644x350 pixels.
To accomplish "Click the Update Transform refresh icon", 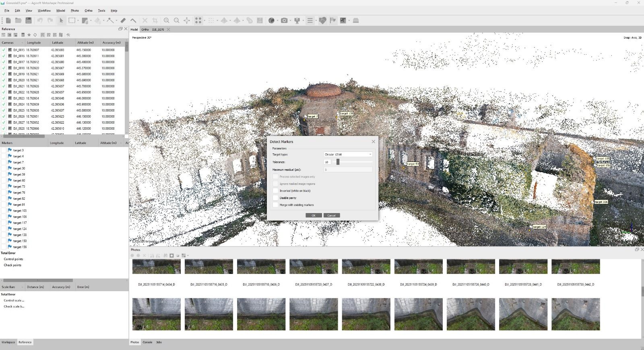I will (x=35, y=35).
